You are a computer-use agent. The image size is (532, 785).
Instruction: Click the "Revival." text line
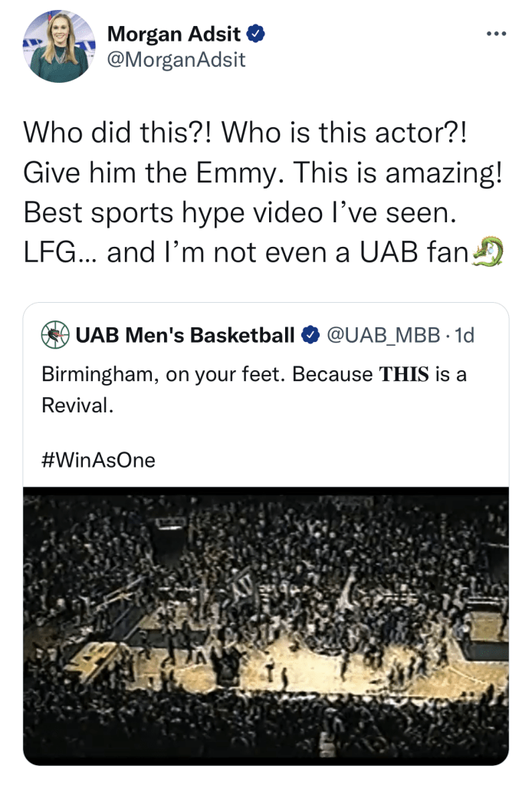[x=77, y=406]
